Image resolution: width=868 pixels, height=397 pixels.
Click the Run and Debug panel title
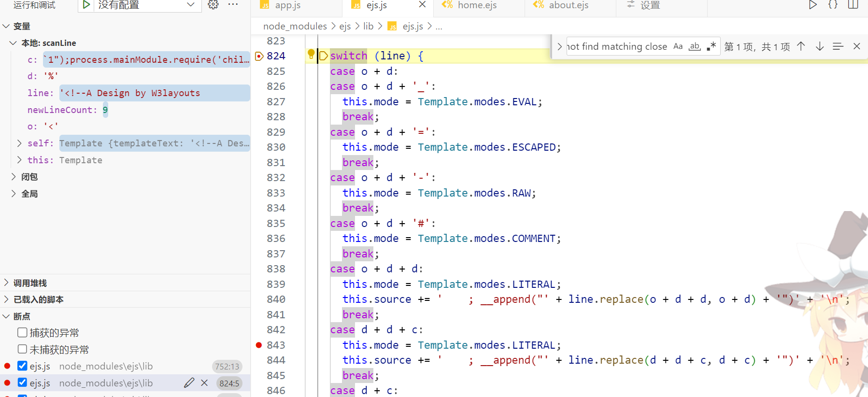(x=34, y=5)
